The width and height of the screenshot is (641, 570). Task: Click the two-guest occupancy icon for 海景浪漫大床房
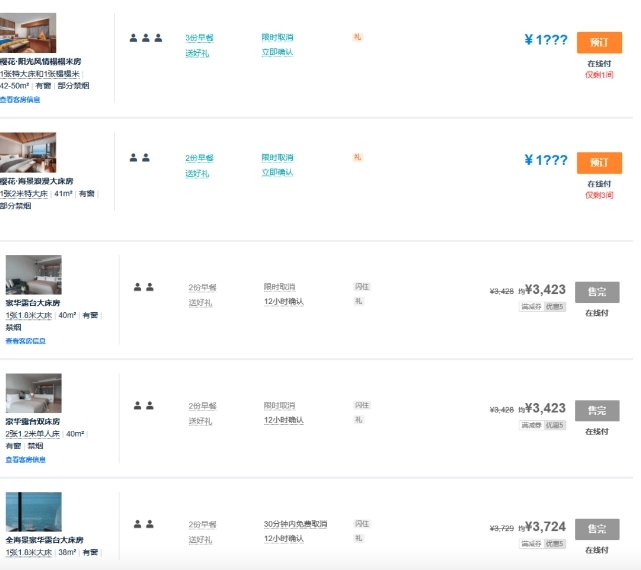[139, 158]
